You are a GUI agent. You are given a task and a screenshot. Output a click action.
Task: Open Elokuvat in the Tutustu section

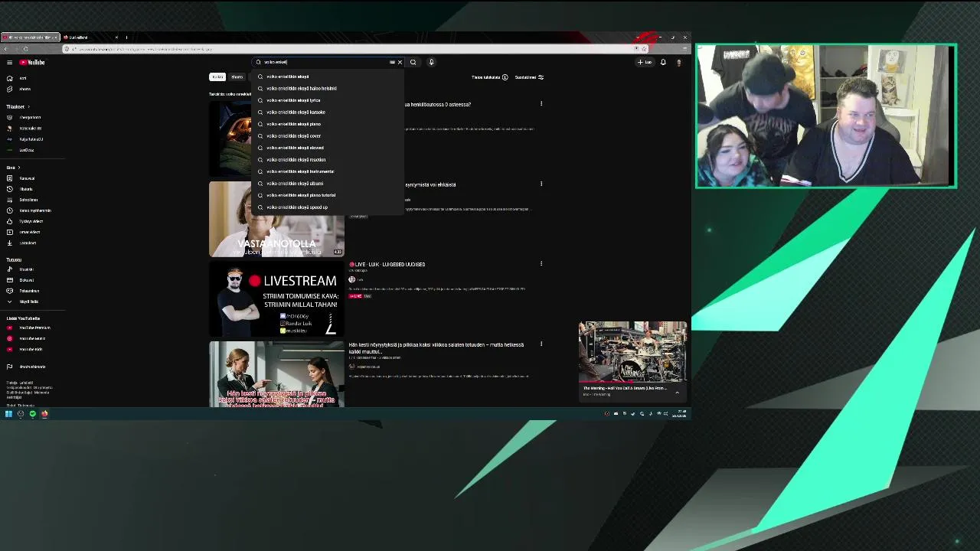(x=26, y=280)
